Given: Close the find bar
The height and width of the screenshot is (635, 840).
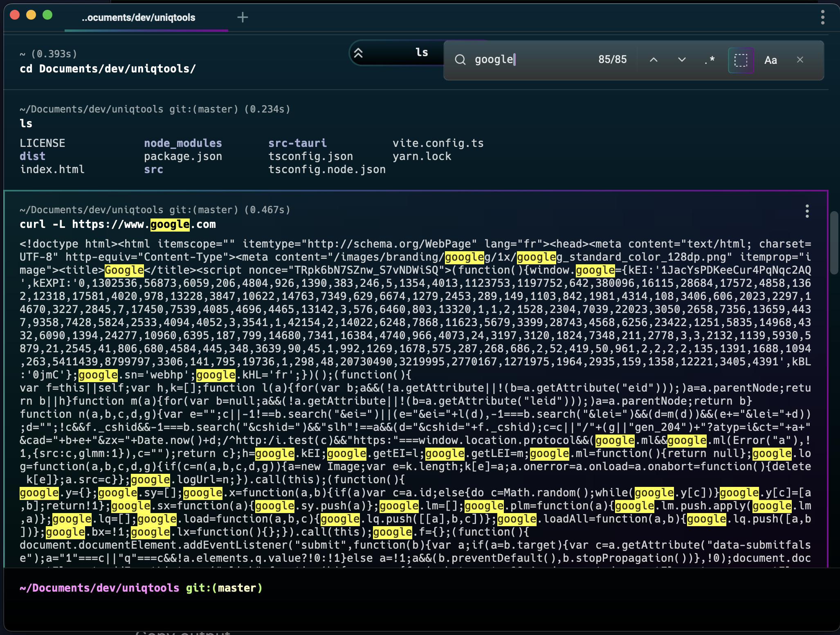Looking at the screenshot, I should pos(800,60).
